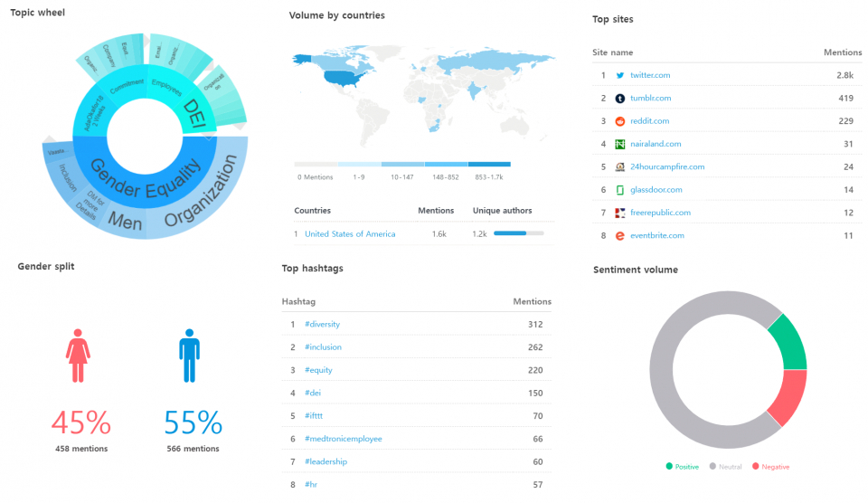868x503 pixels.
Task: Open the #inclusion hashtag
Action: [x=323, y=346]
